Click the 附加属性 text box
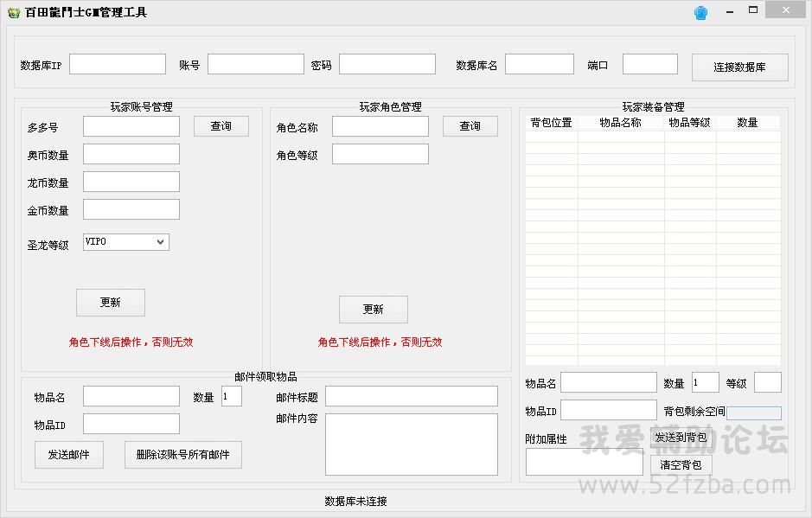Image resolution: width=812 pixels, height=518 pixels. coord(585,462)
